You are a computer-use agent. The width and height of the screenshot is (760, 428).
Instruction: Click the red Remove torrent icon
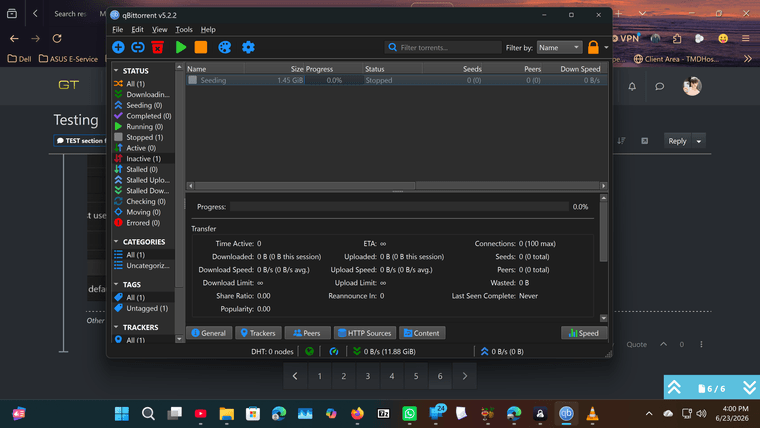[x=158, y=47]
